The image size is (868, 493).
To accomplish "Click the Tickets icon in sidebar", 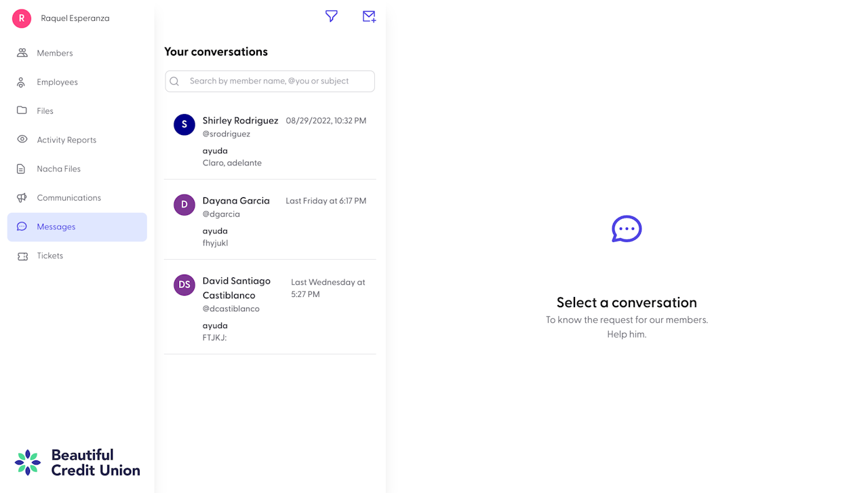I will point(22,256).
